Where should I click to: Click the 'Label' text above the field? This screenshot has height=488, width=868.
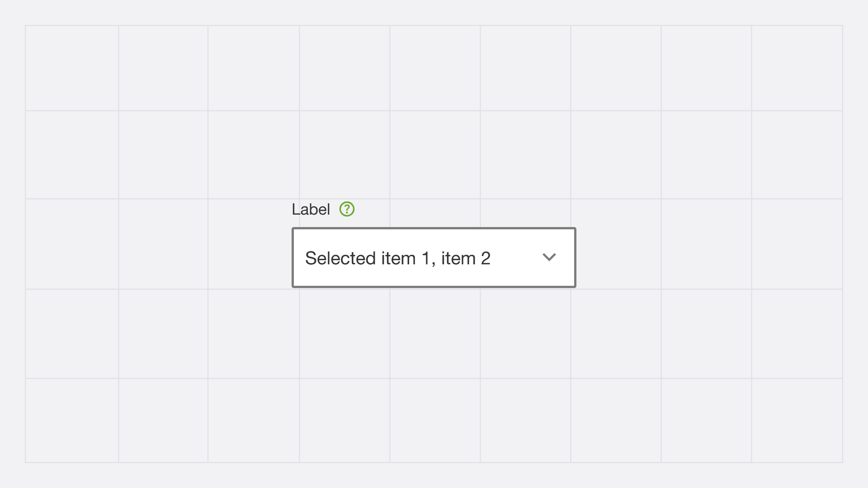pyautogui.click(x=311, y=209)
